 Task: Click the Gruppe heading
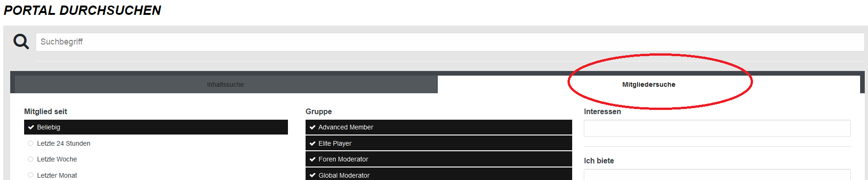(319, 111)
